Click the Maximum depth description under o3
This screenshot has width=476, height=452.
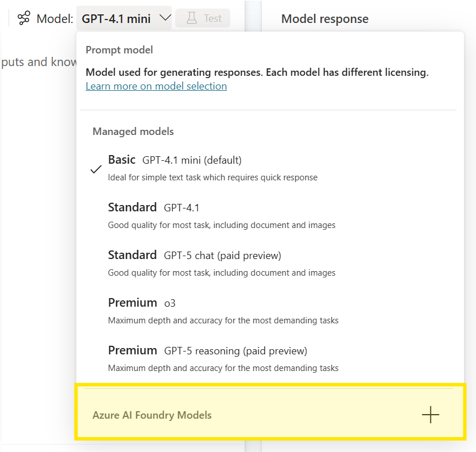pos(223,320)
